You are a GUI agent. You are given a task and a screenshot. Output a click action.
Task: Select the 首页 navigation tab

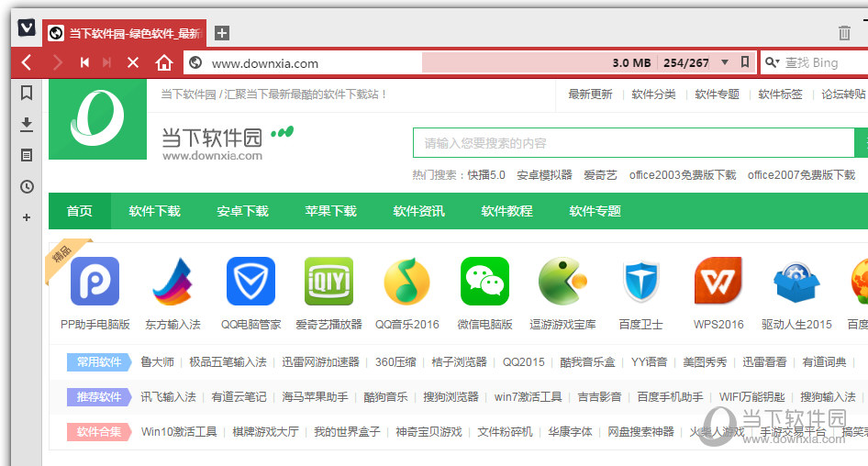click(80, 211)
